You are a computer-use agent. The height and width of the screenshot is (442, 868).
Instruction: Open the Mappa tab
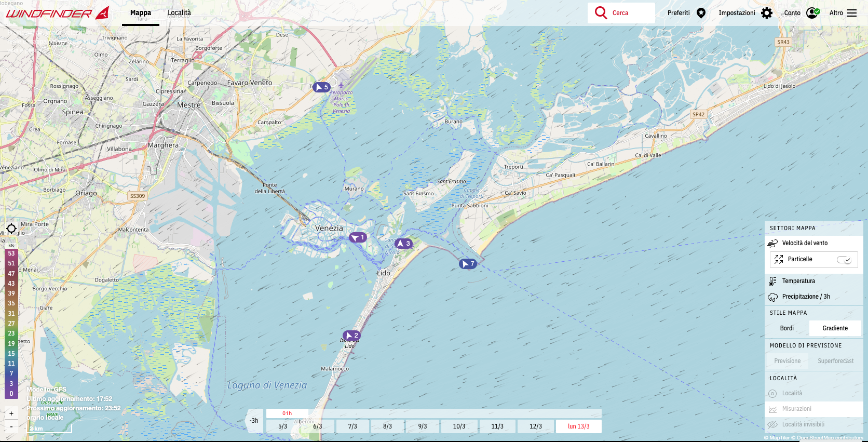coord(141,13)
